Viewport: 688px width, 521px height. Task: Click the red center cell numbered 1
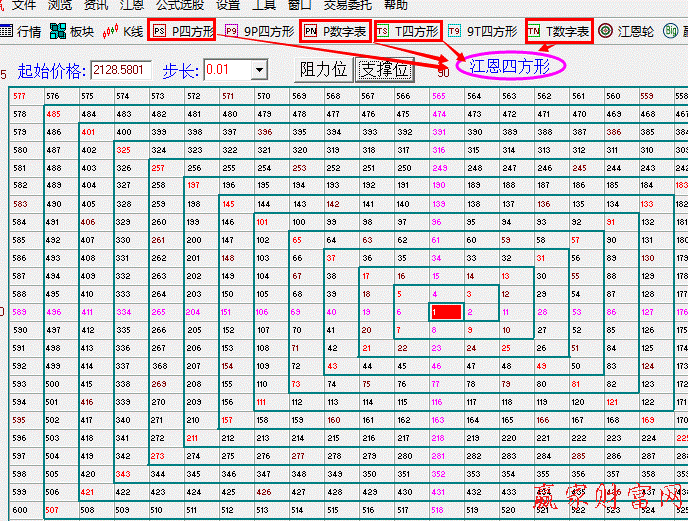(x=445, y=312)
